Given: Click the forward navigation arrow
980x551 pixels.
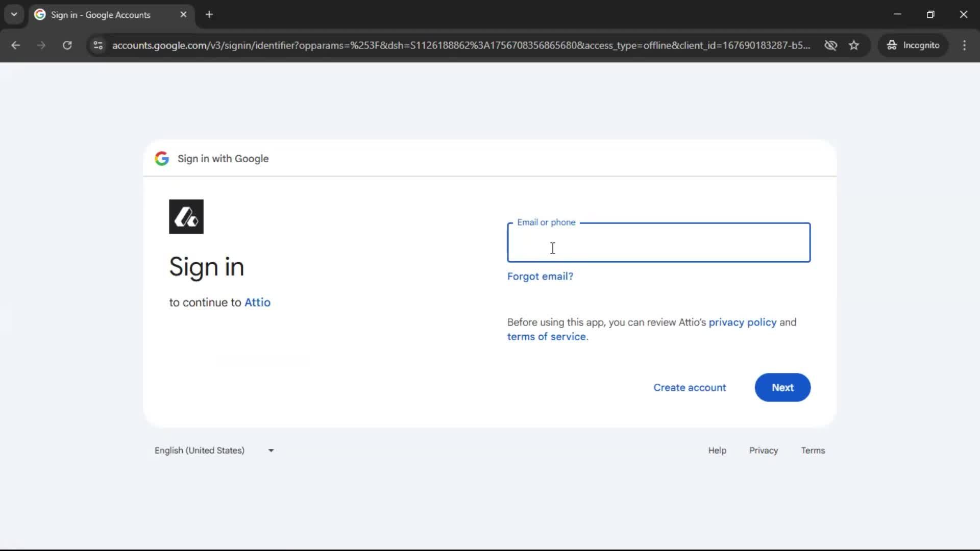Looking at the screenshot, I should (x=41, y=45).
